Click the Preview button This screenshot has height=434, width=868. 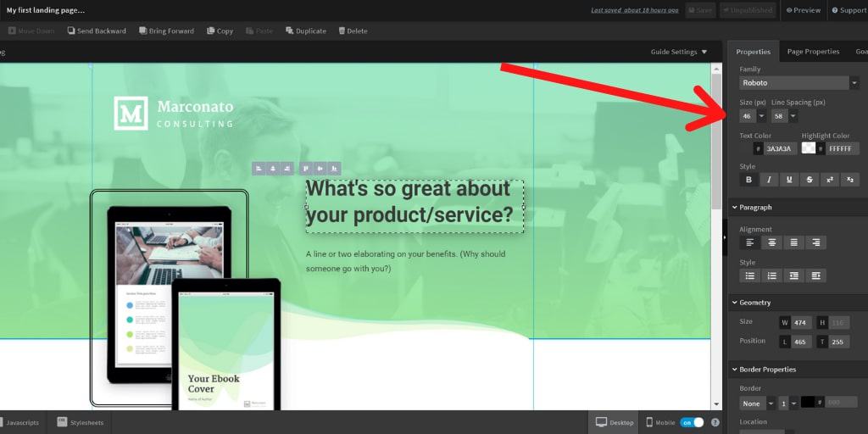tap(804, 10)
